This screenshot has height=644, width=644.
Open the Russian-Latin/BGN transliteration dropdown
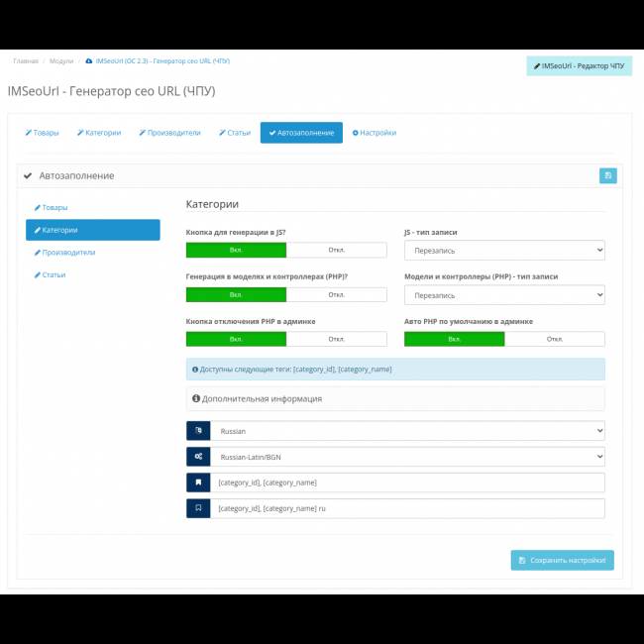tap(406, 457)
